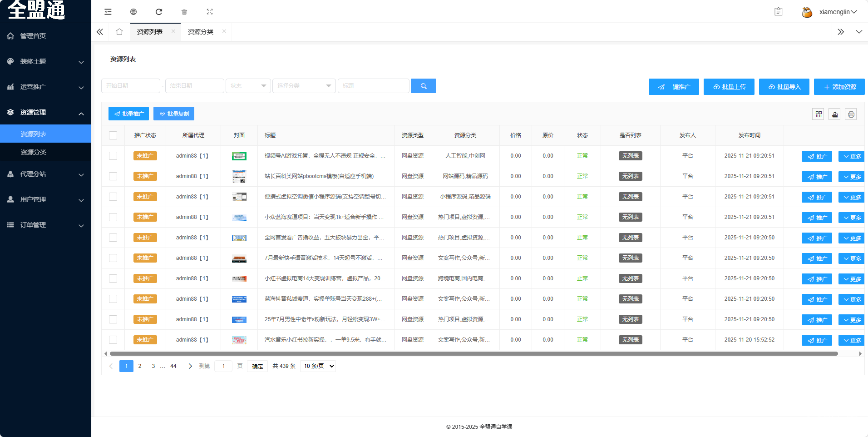Click the blue search magnifier button
Image resolution: width=868 pixels, height=437 pixels.
click(423, 86)
